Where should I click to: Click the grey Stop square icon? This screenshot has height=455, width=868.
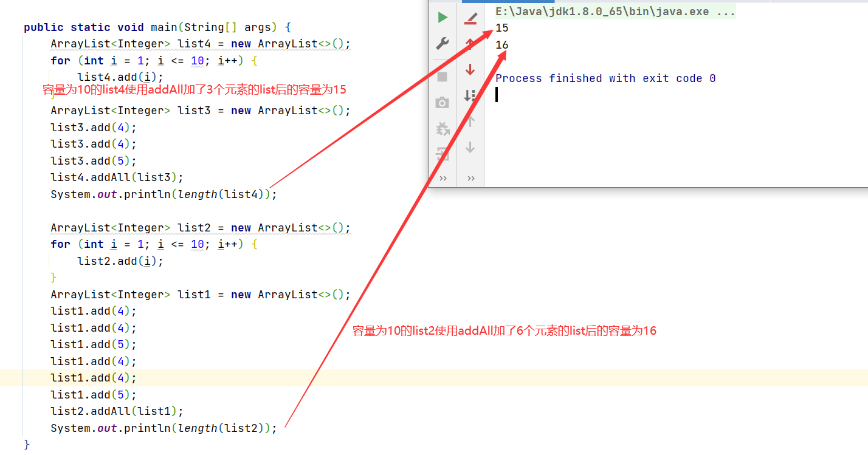coord(443,77)
